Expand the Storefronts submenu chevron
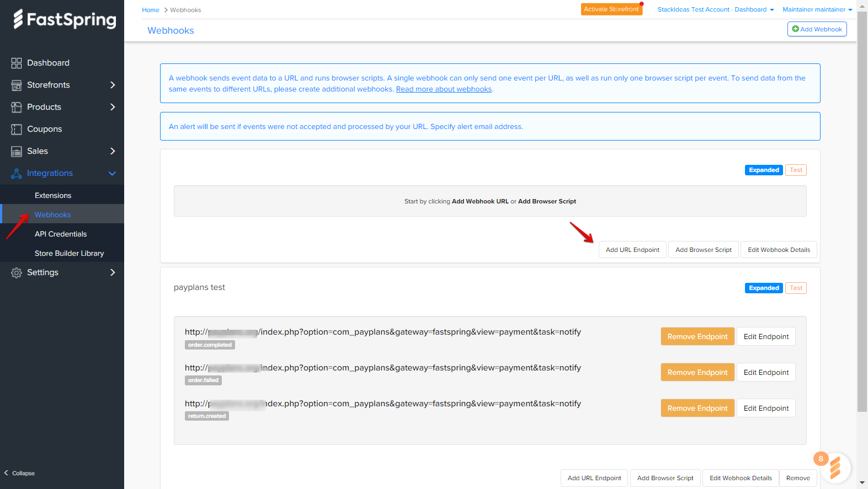 113,85
